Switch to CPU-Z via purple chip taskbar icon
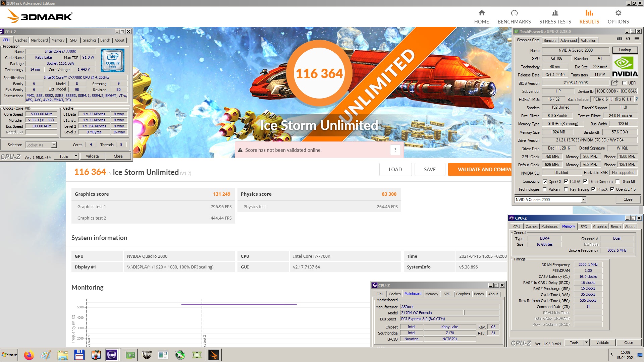Viewport: 644px width, 362px height. 112,355
